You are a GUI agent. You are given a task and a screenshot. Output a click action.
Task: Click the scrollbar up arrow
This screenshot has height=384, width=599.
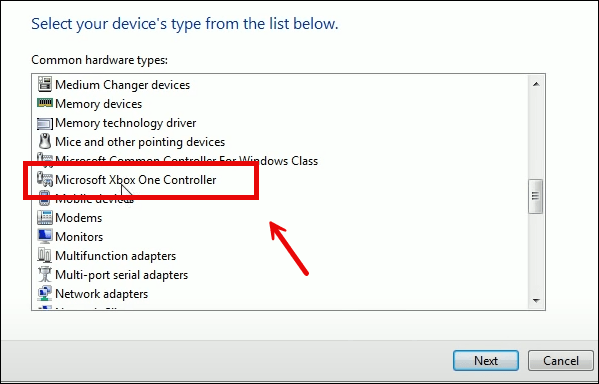[x=536, y=84]
